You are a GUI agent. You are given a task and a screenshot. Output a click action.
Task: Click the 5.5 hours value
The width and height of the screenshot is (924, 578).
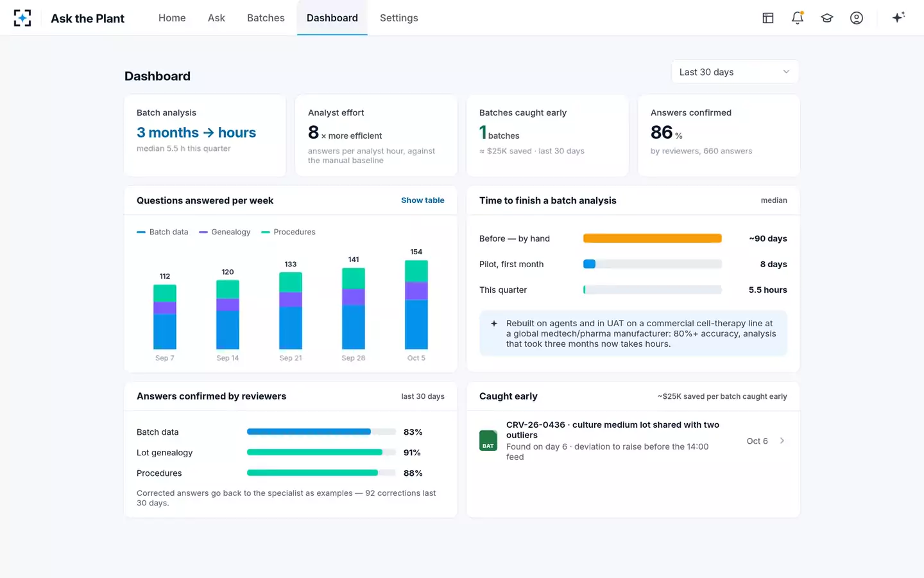tap(768, 290)
